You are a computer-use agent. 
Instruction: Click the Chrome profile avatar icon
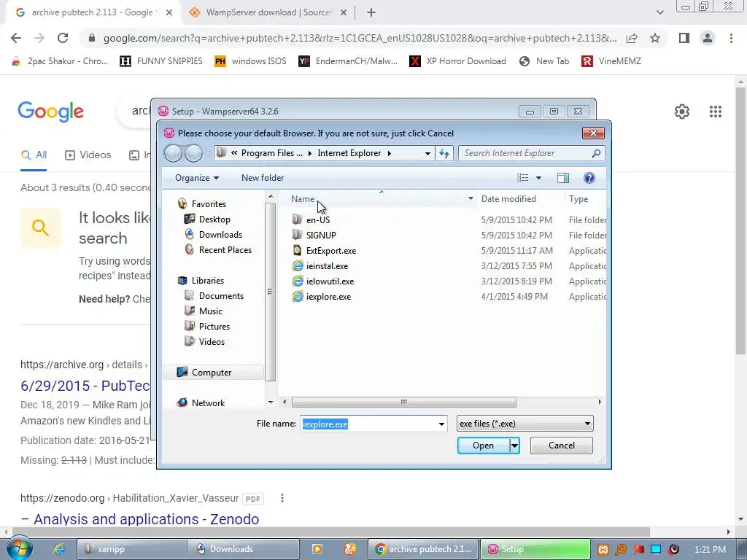(x=708, y=38)
